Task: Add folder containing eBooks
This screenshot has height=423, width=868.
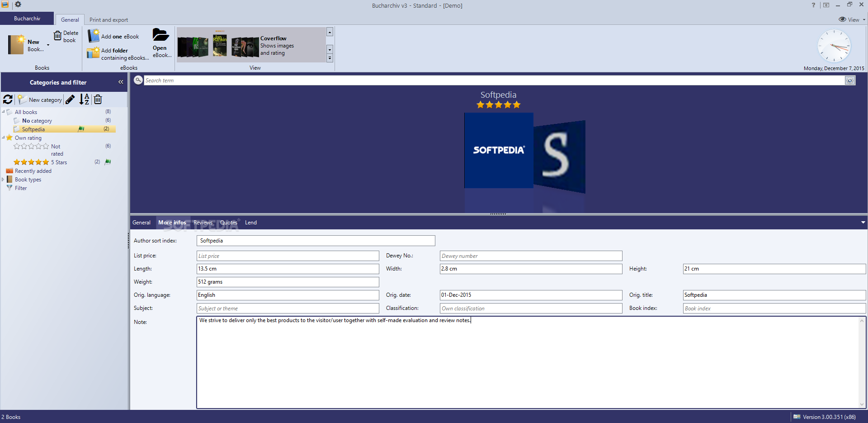Action: (118, 54)
